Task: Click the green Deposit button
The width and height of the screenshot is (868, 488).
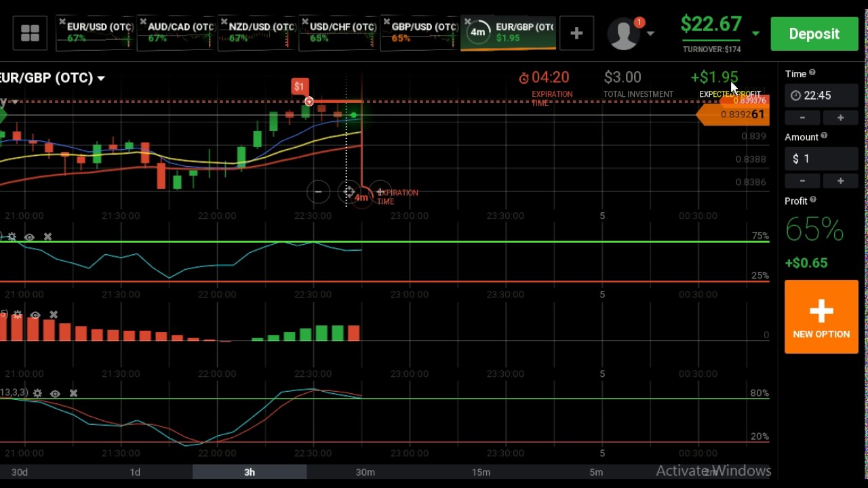Action: click(x=814, y=34)
